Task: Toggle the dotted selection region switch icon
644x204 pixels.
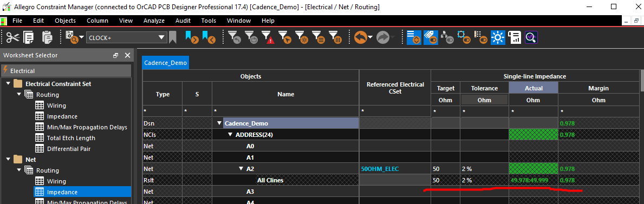Action: point(464,37)
